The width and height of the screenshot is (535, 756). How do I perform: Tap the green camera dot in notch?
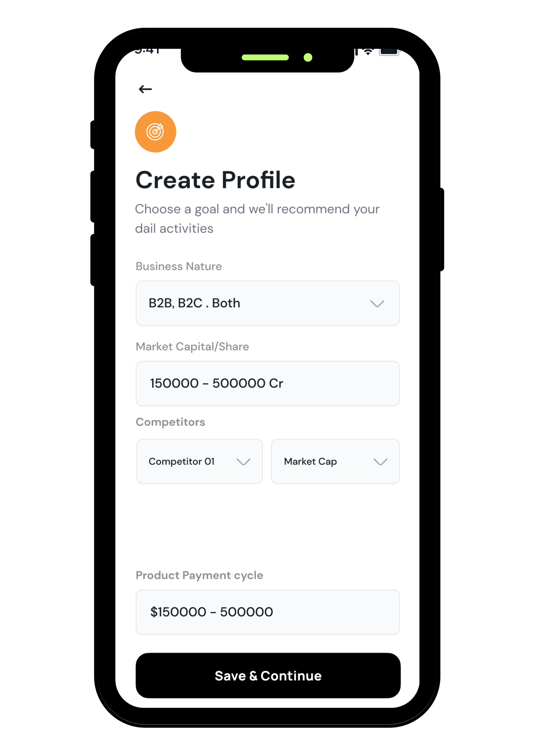(x=308, y=57)
